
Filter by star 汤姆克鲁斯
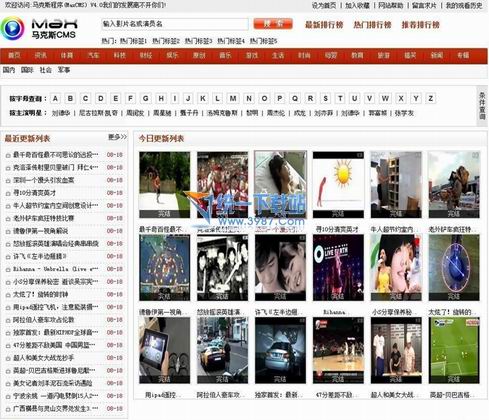(x=222, y=113)
